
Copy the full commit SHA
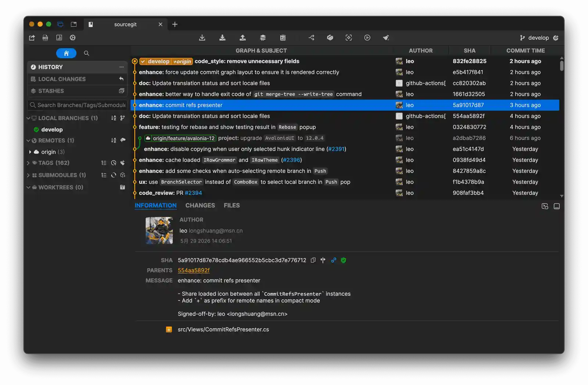(313, 260)
